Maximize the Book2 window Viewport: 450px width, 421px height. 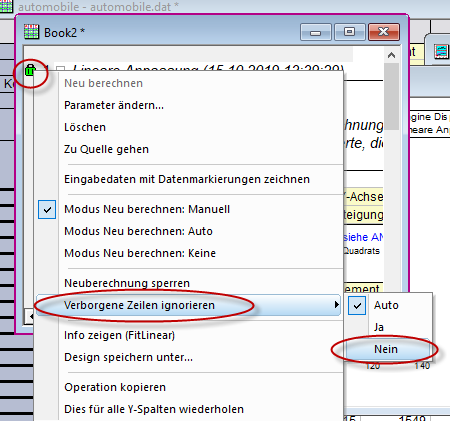click(349, 32)
